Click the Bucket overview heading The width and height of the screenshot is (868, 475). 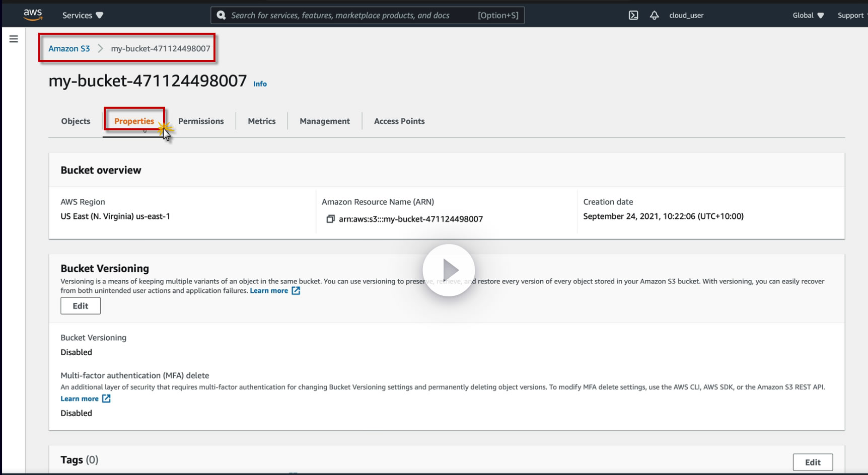(101, 170)
